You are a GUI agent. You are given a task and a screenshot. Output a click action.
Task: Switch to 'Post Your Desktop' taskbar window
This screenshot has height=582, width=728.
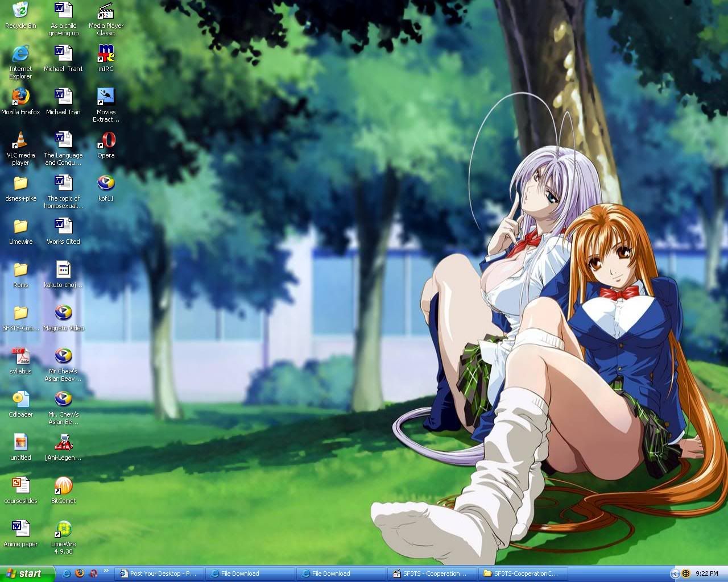click(x=159, y=573)
